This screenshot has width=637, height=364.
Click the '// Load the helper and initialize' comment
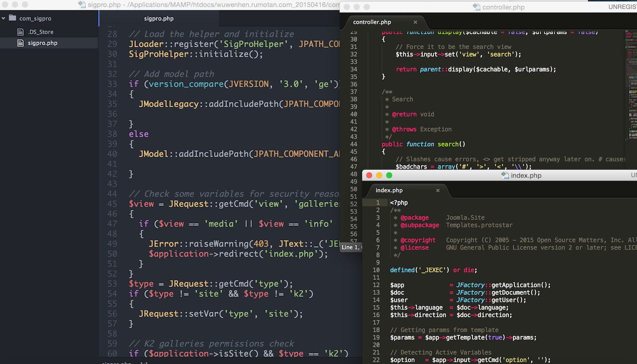(x=212, y=34)
